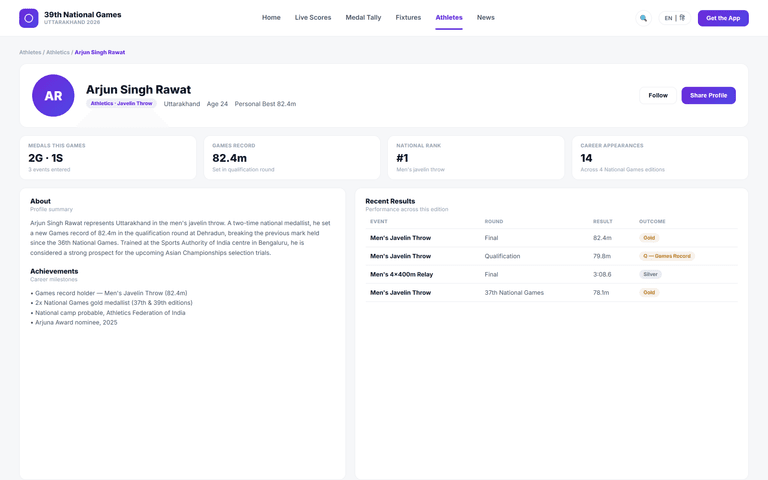Click the 37th National Games round cell
Screen dimensions: 768x480
(514, 293)
